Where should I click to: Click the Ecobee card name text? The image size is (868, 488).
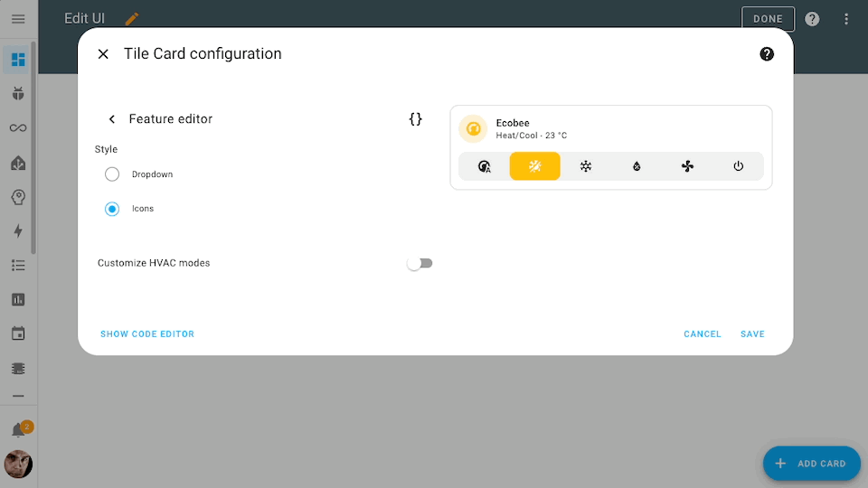click(513, 123)
